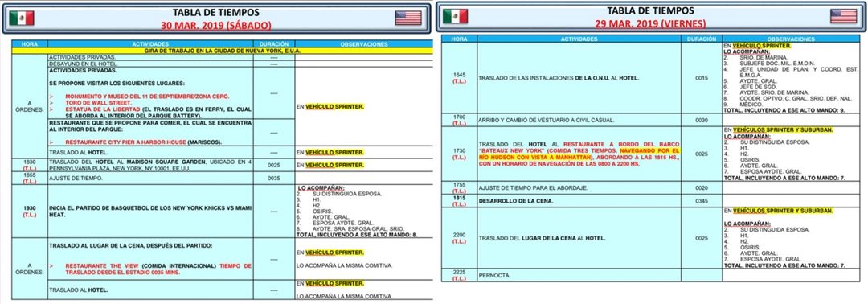Click the "1700" time cell
The image size is (868, 304).
click(459, 120)
